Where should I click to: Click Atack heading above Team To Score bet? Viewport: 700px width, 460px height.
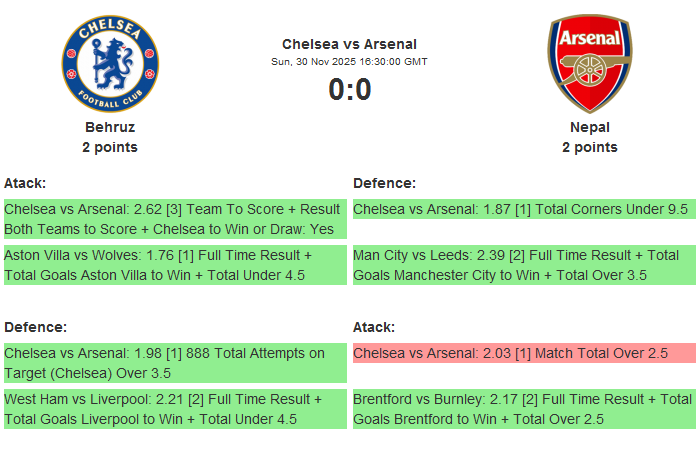coord(25,183)
